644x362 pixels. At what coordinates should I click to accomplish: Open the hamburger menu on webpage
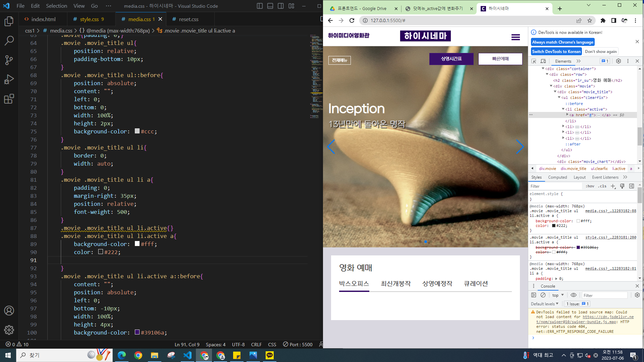point(516,37)
